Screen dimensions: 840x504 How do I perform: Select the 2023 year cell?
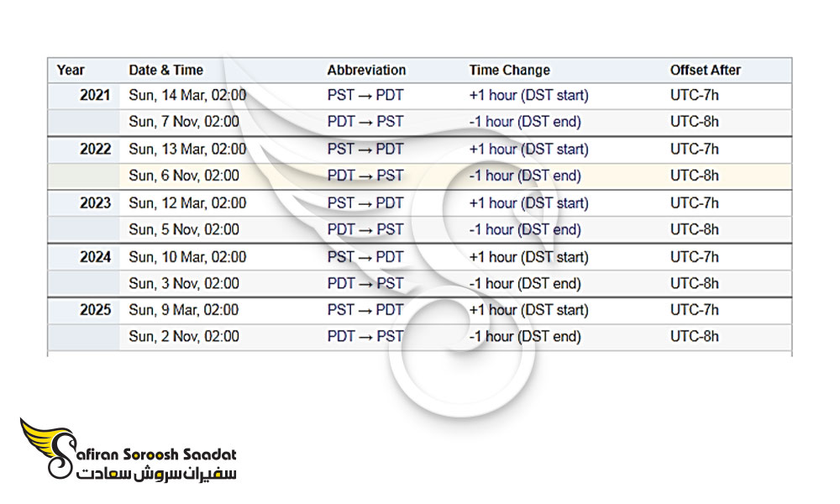(96, 203)
